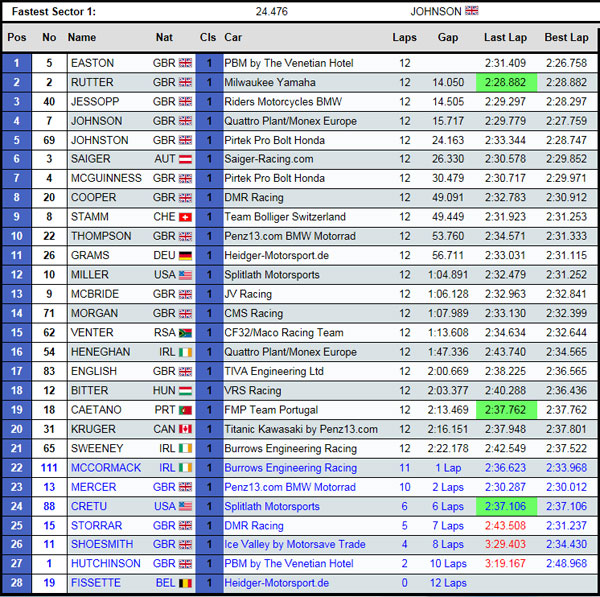
Task: Click the Nat column header
Action: click(x=164, y=38)
